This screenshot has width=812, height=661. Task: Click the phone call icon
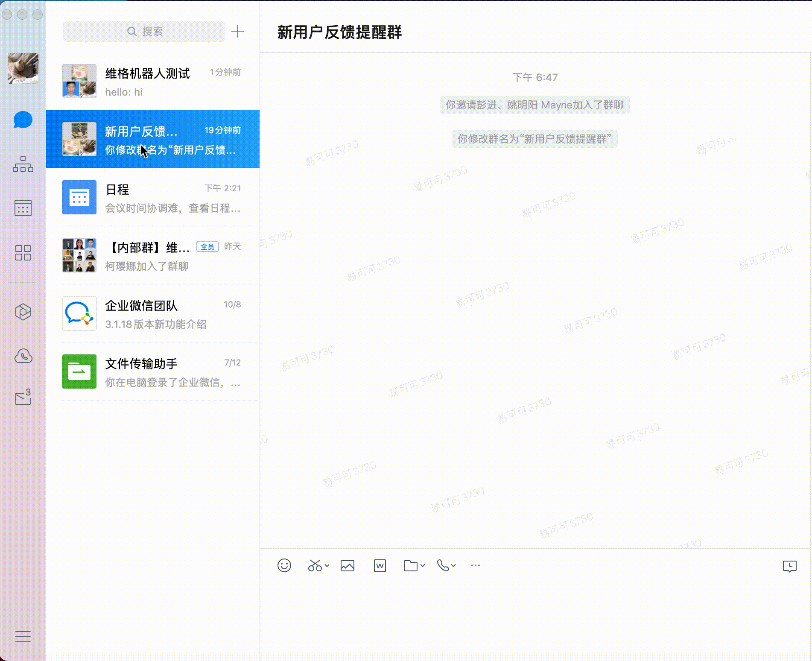[x=443, y=565]
